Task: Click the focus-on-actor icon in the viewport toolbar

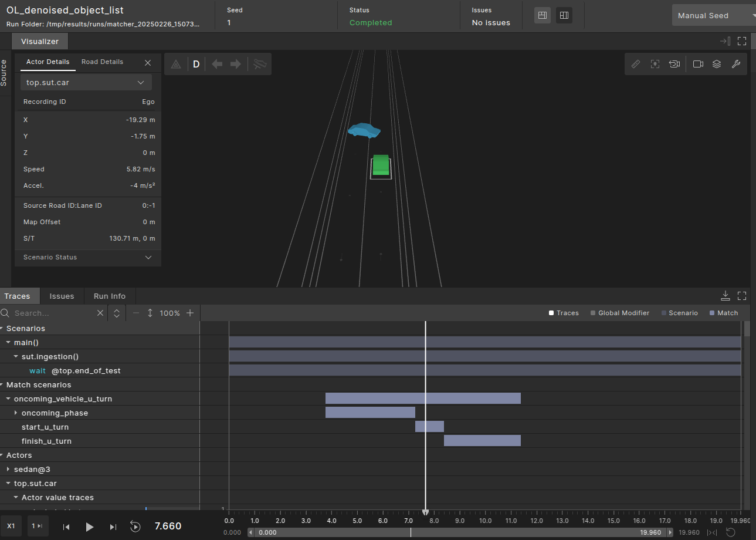Action: (x=655, y=64)
